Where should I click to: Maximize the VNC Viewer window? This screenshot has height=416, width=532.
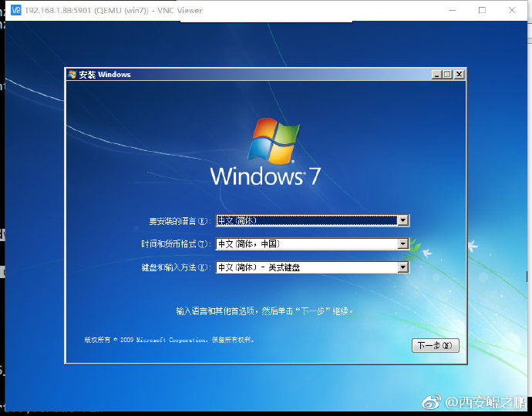(482, 10)
